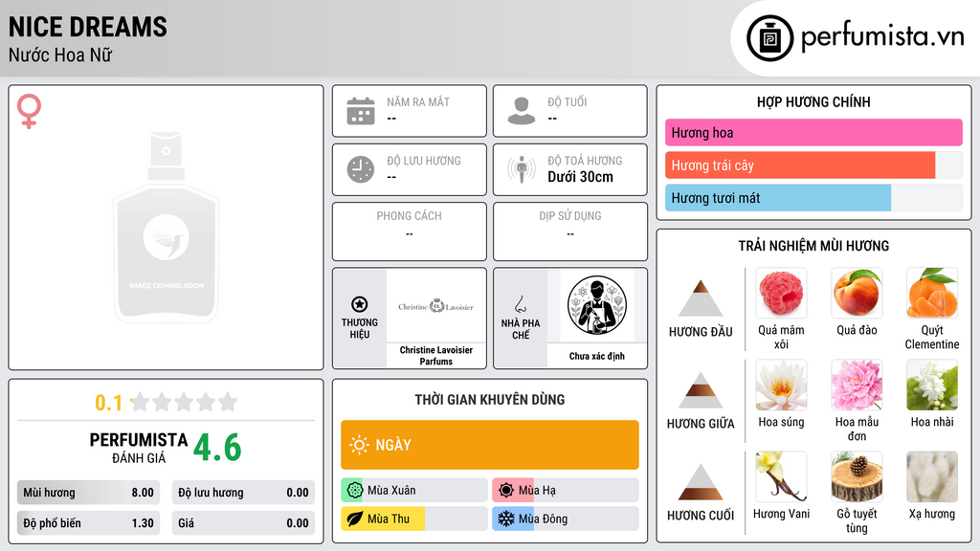
Task: Click the sun icon in the Ngày bar
Action: [x=359, y=445]
